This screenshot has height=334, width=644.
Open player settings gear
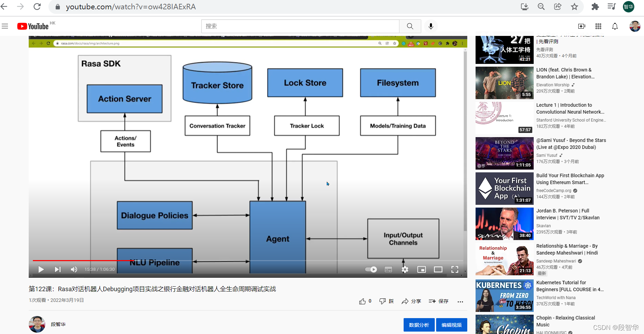(405, 269)
